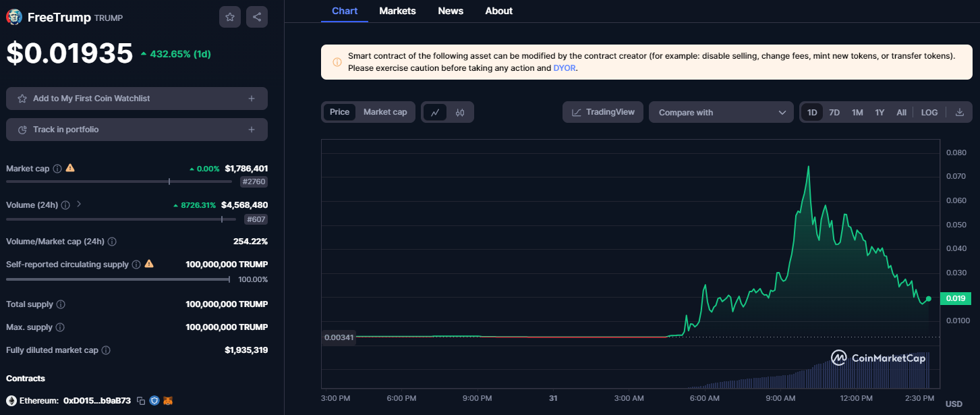Click the 0xD015...b9aB73 contract address
Image resolution: width=980 pixels, height=415 pixels.
click(98, 401)
